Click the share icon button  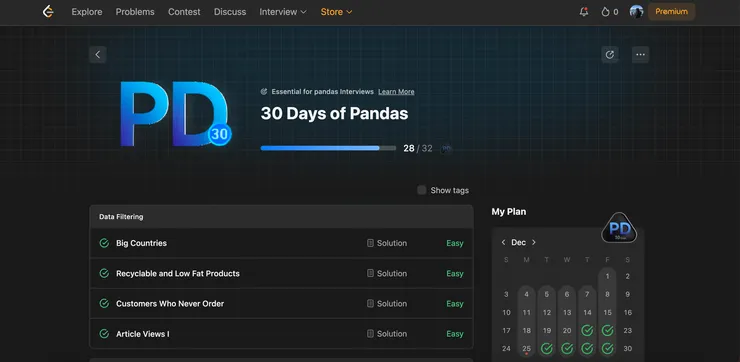610,55
